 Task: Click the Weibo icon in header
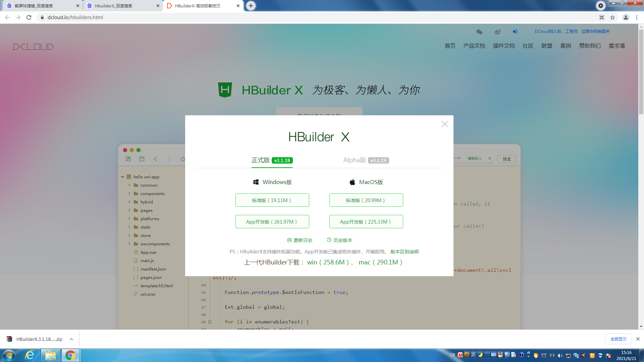(497, 32)
